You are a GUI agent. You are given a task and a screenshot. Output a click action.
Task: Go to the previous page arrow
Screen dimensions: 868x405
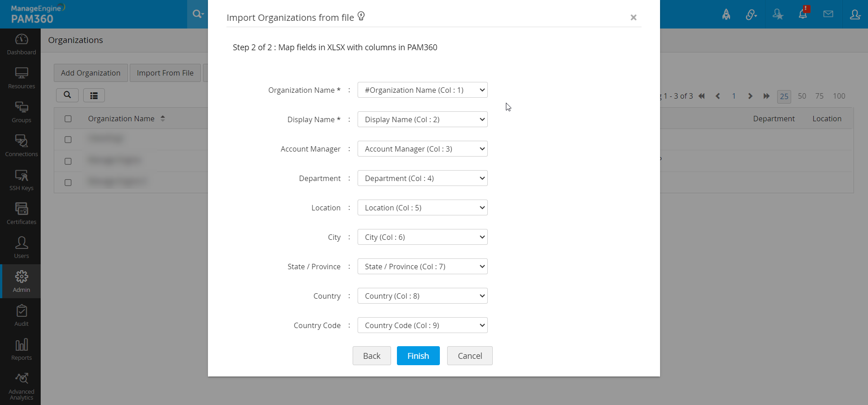click(x=718, y=96)
